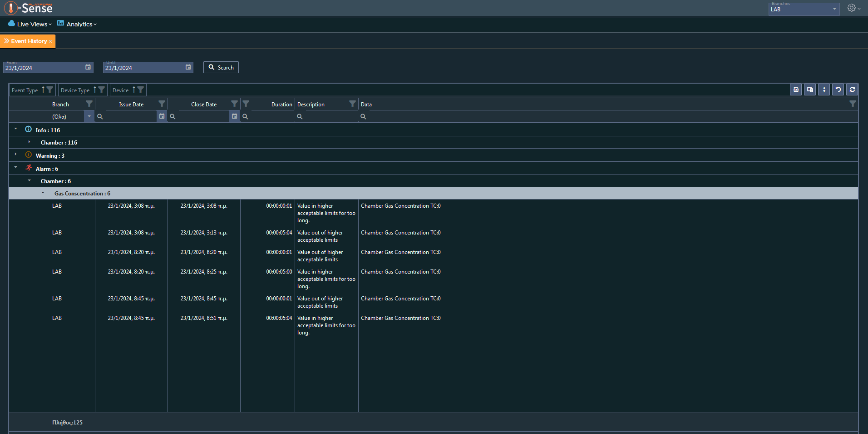Viewport: 868px width, 434px height.
Task: Open the Branches LAB dropdown
Action: [804, 9]
